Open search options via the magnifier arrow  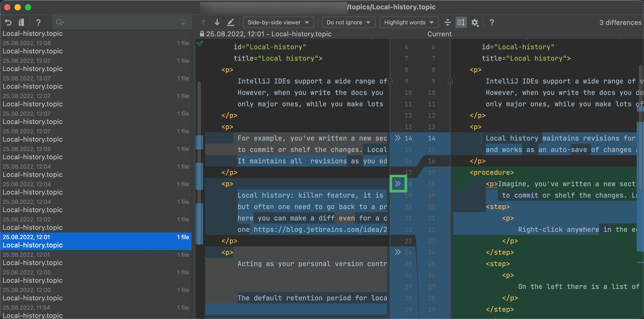60,22
